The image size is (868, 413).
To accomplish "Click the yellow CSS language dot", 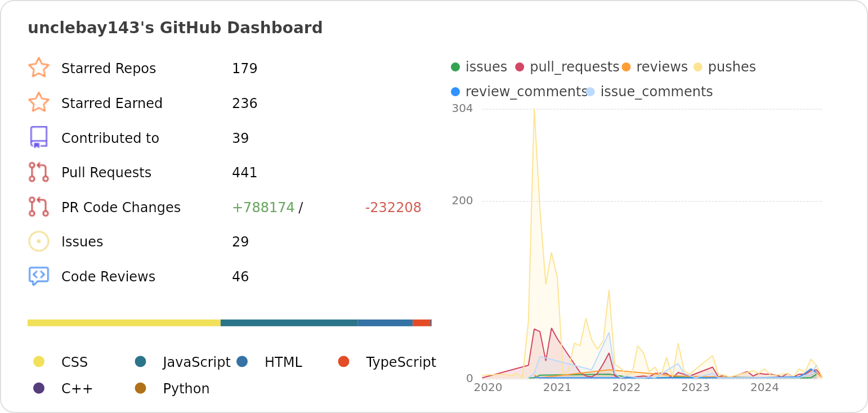I will tap(39, 361).
